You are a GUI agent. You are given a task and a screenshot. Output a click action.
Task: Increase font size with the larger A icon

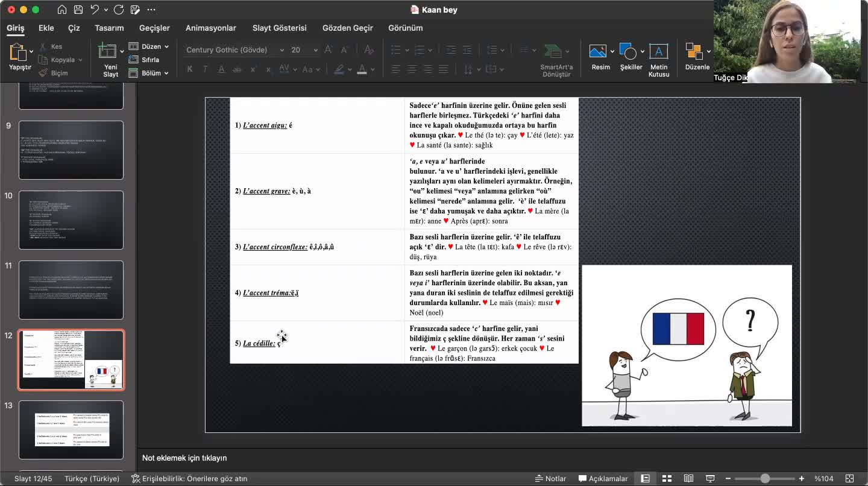[x=328, y=50]
